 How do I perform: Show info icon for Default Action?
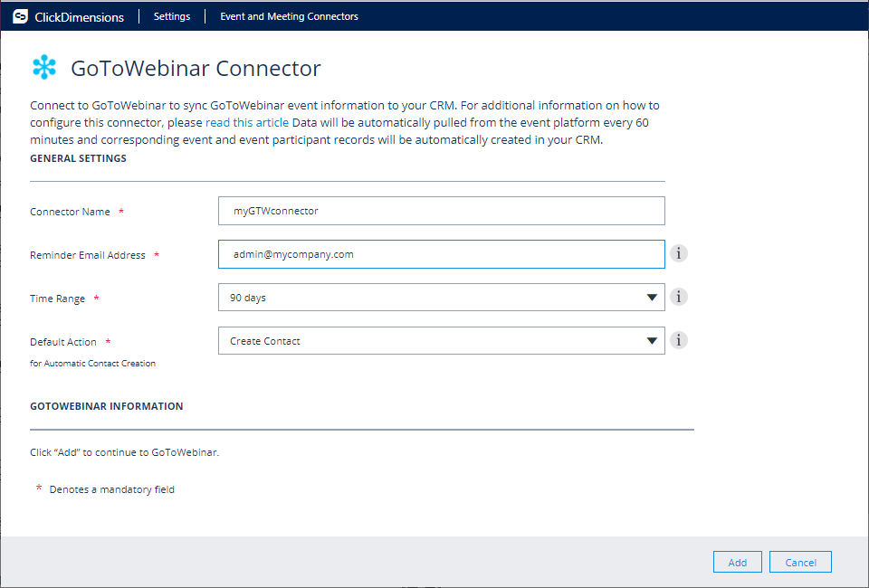(x=678, y=340)
